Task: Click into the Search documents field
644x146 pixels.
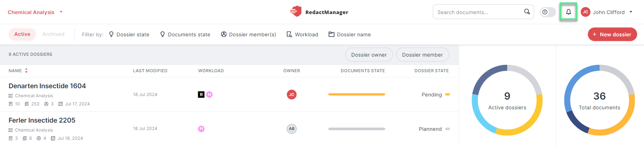Action: pos(479,12)
